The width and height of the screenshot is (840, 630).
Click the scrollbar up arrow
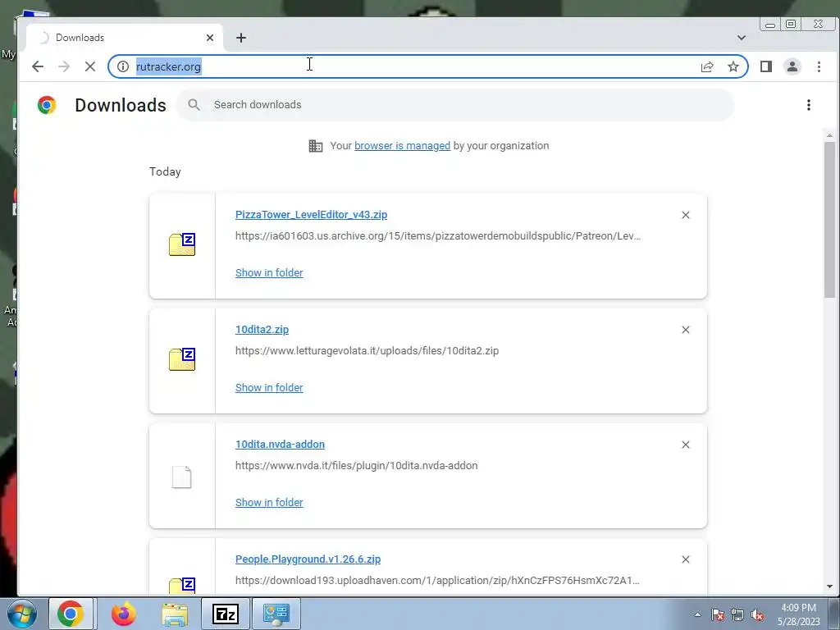pyautogui.click(x=829, y=135)
